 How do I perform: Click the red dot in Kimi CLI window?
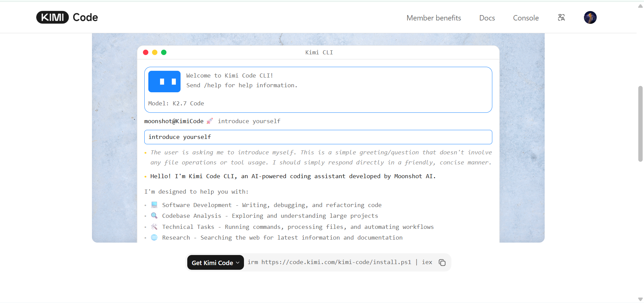(x=146, y=52)
